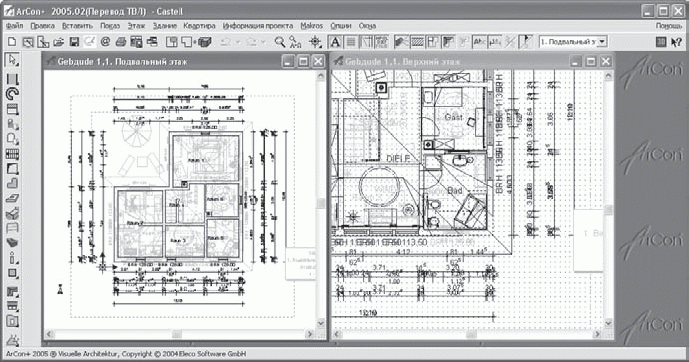This screenshot has width=689, height=362.
Task: Open the context help arrow-question icon
Action: (677, 42)
